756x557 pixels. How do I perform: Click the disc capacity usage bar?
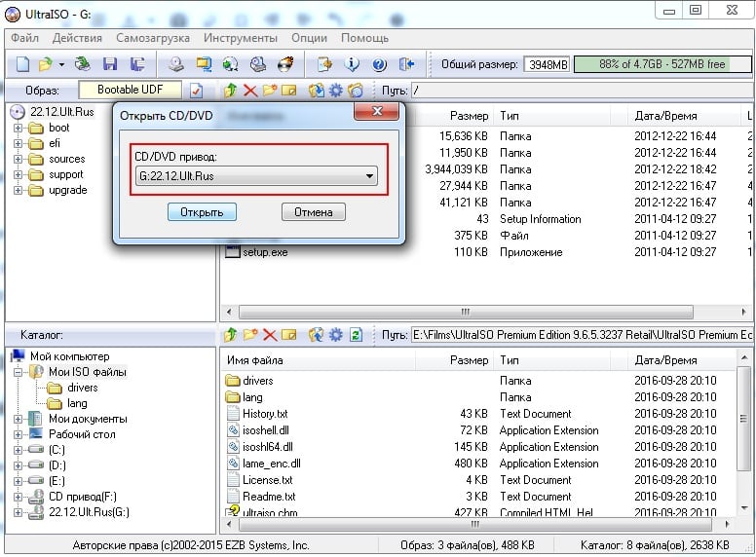[x=661, y=64]
